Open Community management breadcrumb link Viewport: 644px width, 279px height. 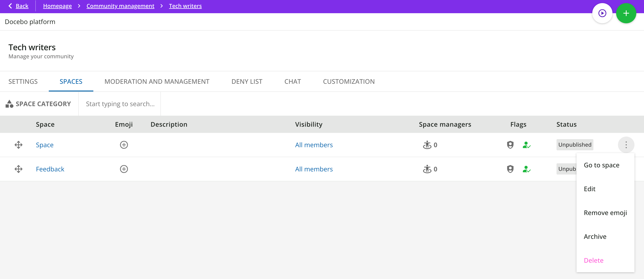coord(120,6)
